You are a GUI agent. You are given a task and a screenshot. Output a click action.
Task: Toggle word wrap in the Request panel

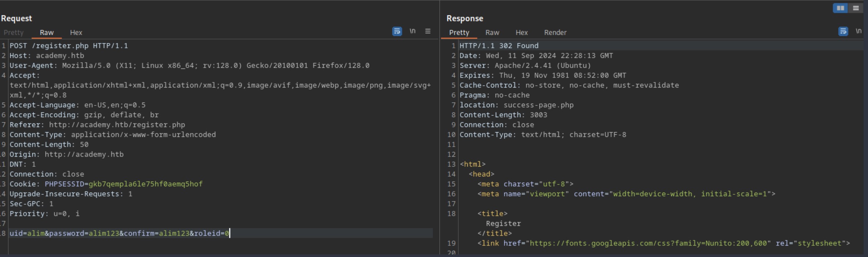tap(397, 31)
